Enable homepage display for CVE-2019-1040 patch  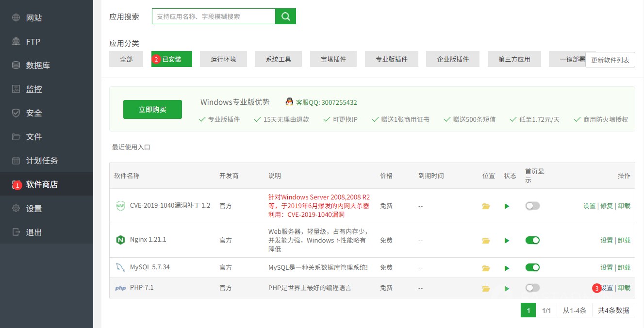point(532,206)
